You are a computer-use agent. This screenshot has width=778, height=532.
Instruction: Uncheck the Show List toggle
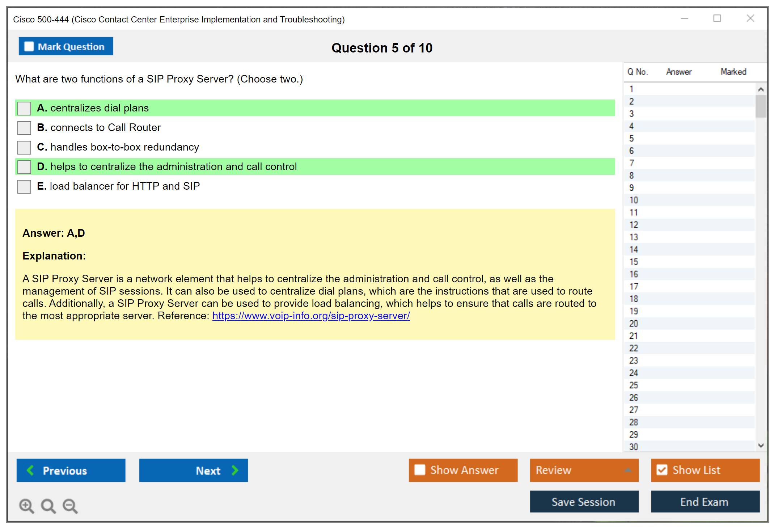[662, 470]
